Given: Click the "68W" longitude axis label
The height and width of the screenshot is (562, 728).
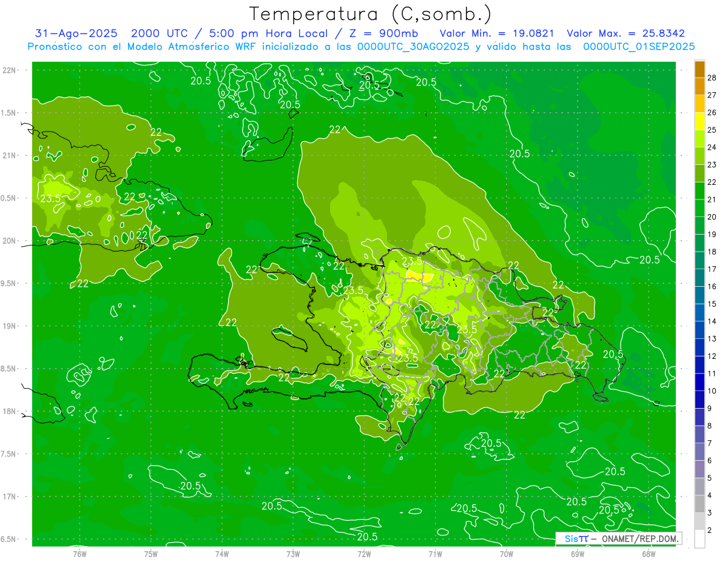Looking at the screenshot, I should click(649, 554).
